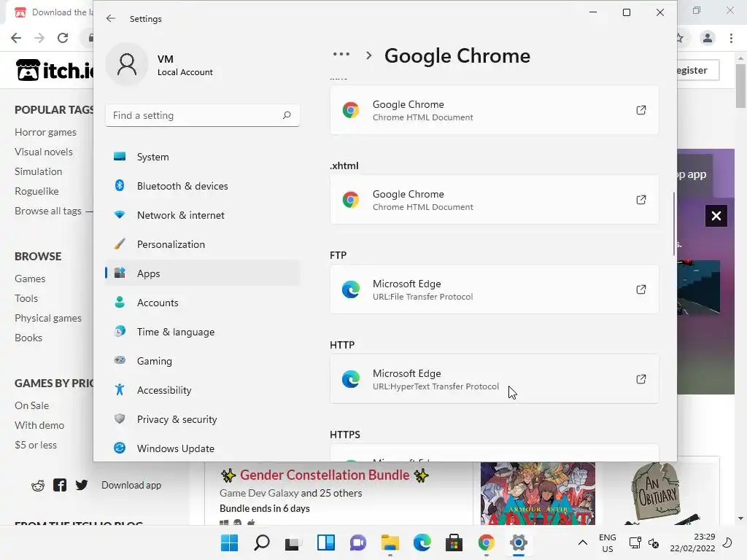
Task: Open Time & language settings
Action: [x=203, y=332]
